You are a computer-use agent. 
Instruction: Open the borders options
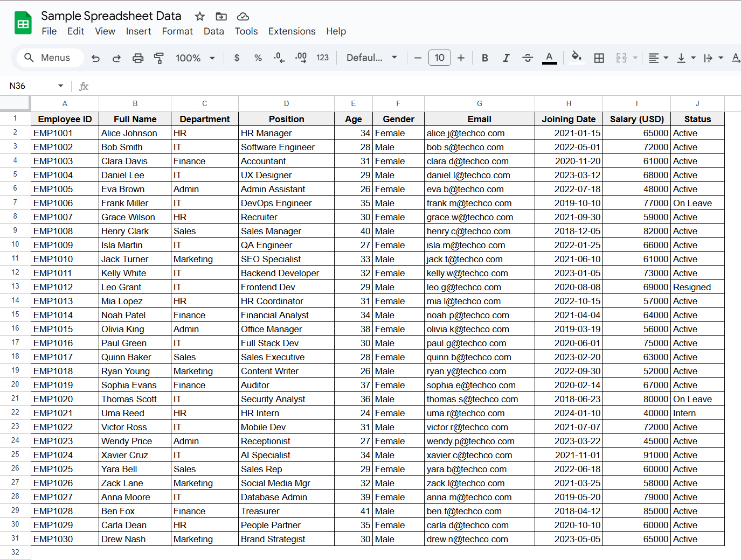pyautogui.click(x=599, y=58)
